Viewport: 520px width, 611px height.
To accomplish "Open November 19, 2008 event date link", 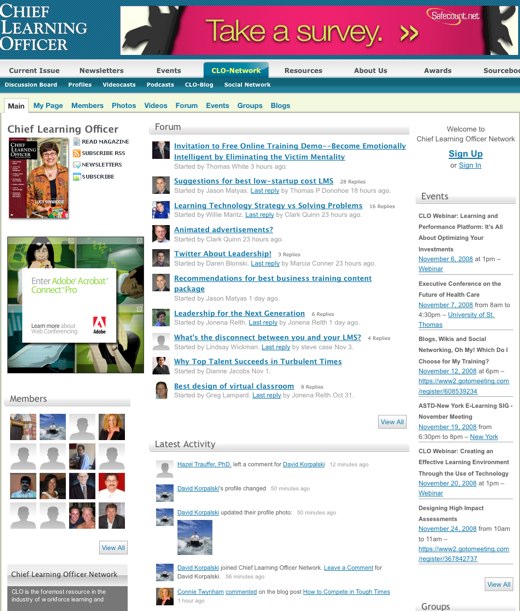I will point(447,427).
